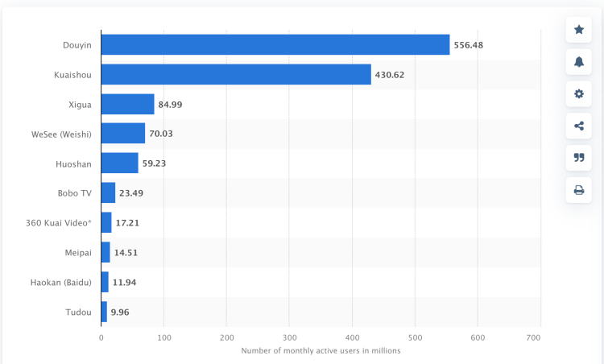
Task: Open chart settings gear icon
Action: [x=578, y=93]
